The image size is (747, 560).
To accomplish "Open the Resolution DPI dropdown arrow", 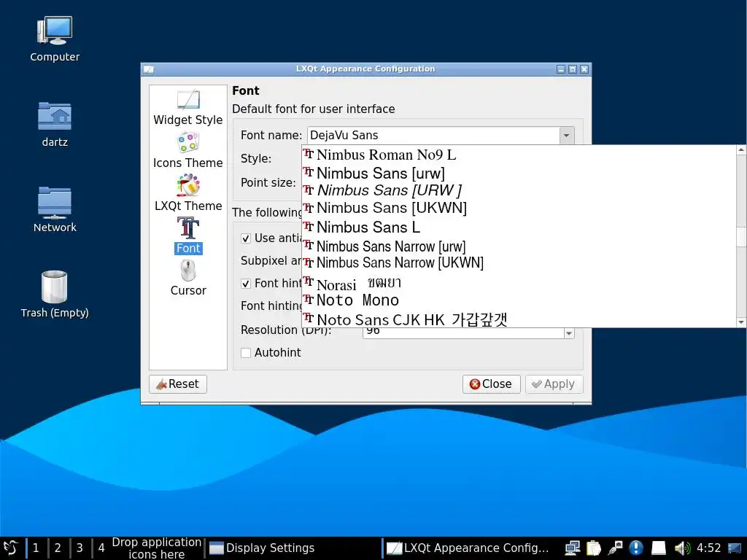I will click(569, 333).
